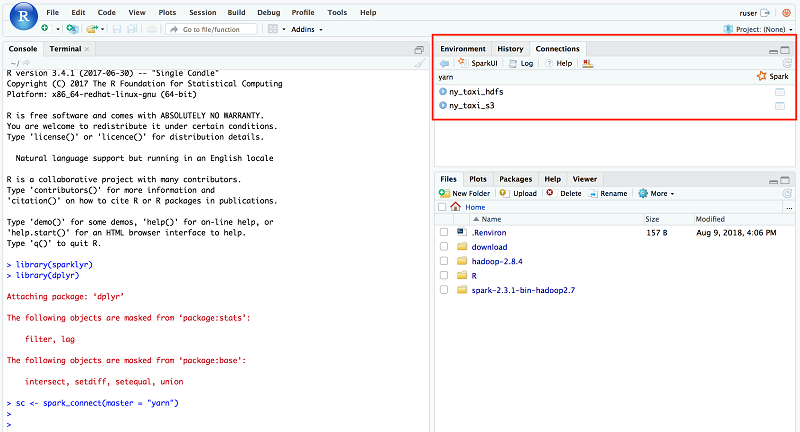Check the spark-2.3.1-bin-hadoop2.7 checkbox
The image size is (800, 432).
point(444,289)
